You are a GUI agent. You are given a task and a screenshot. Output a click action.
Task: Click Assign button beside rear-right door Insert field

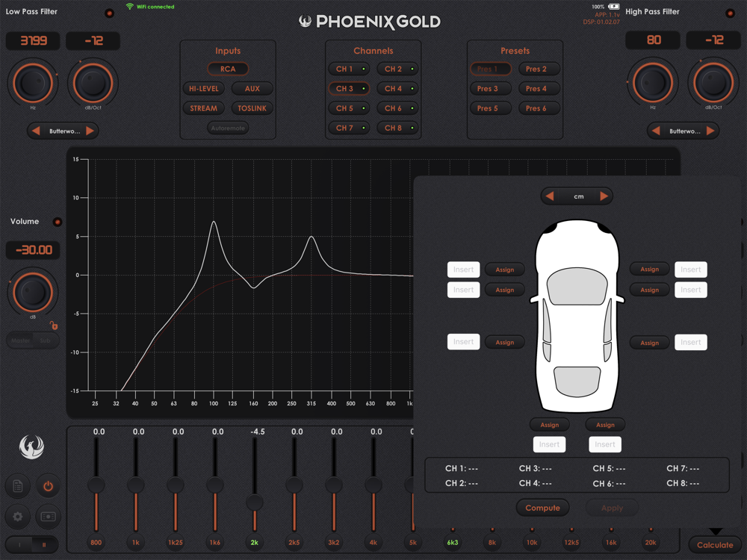click(x=649, y=343)
